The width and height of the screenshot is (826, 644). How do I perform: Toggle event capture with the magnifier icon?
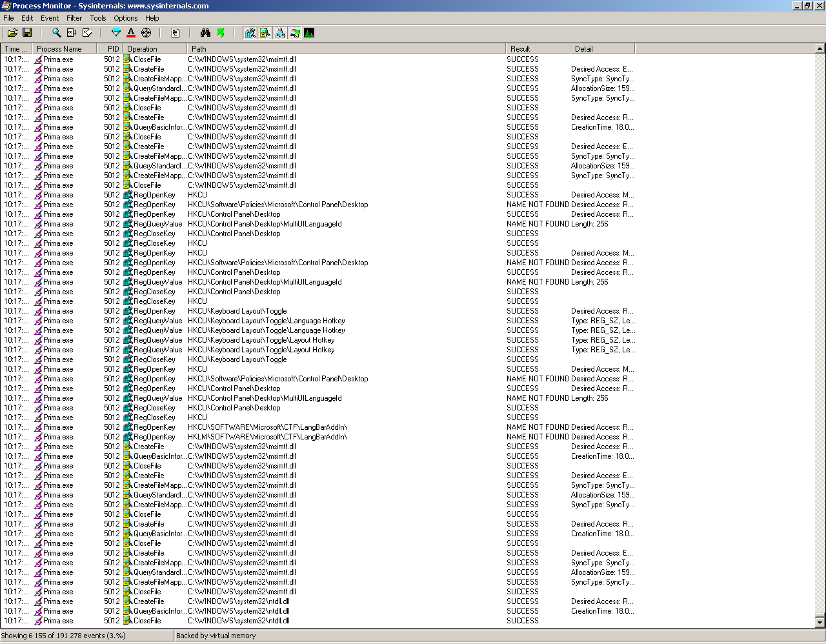[57, 33]
